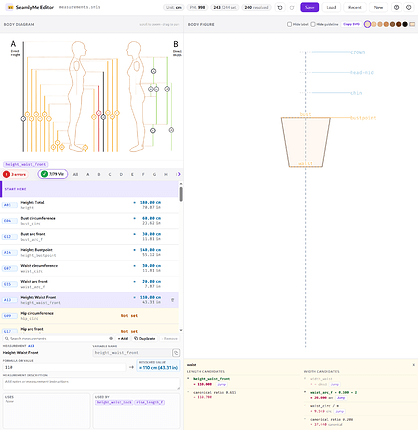Pick the black skin tone swatch

coord(405,24)
